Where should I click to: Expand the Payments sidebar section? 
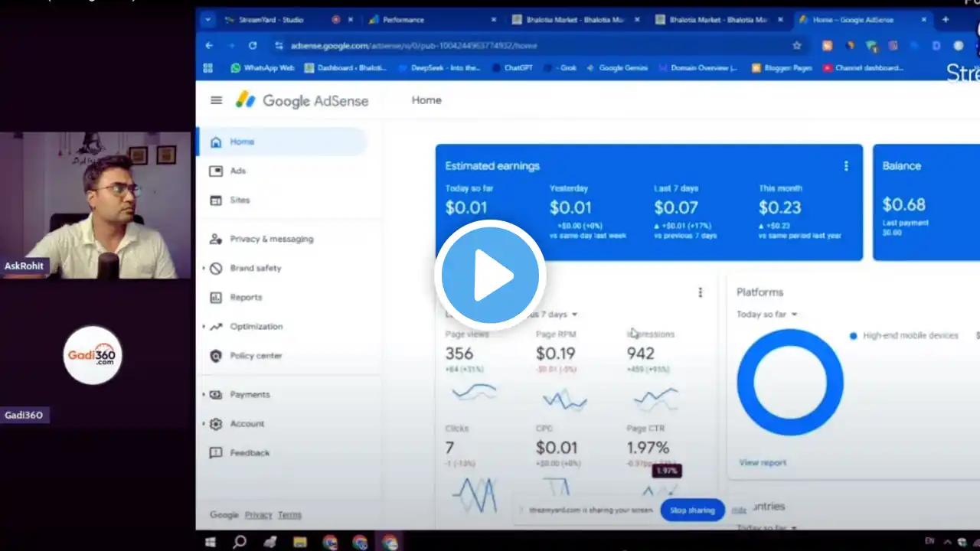point(250,395)
